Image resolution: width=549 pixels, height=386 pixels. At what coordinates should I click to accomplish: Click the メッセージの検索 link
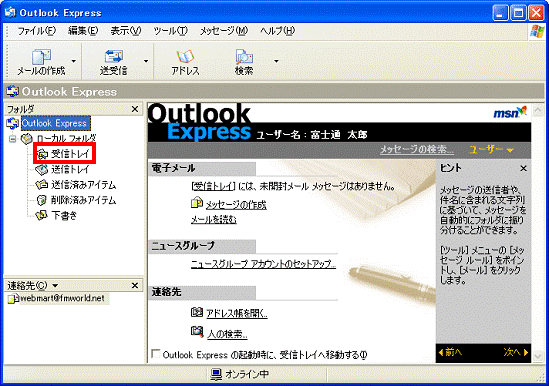[417, 150]
